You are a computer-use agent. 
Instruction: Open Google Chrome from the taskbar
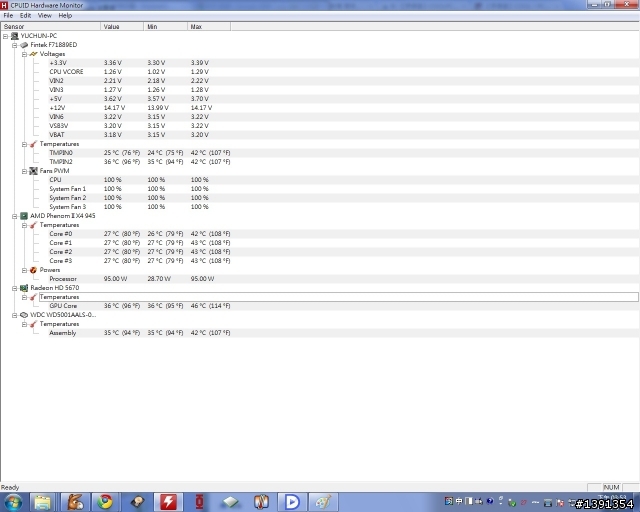[x=105, y=502]
